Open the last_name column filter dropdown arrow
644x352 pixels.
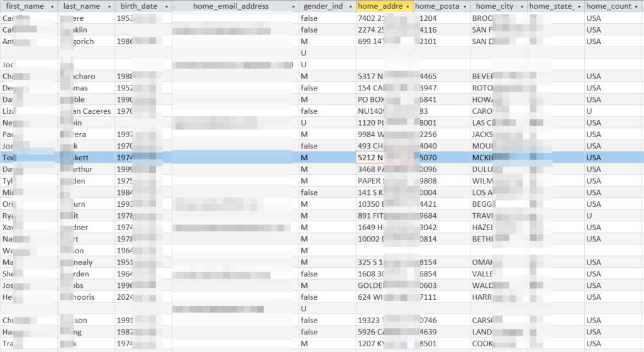point(108,6)
